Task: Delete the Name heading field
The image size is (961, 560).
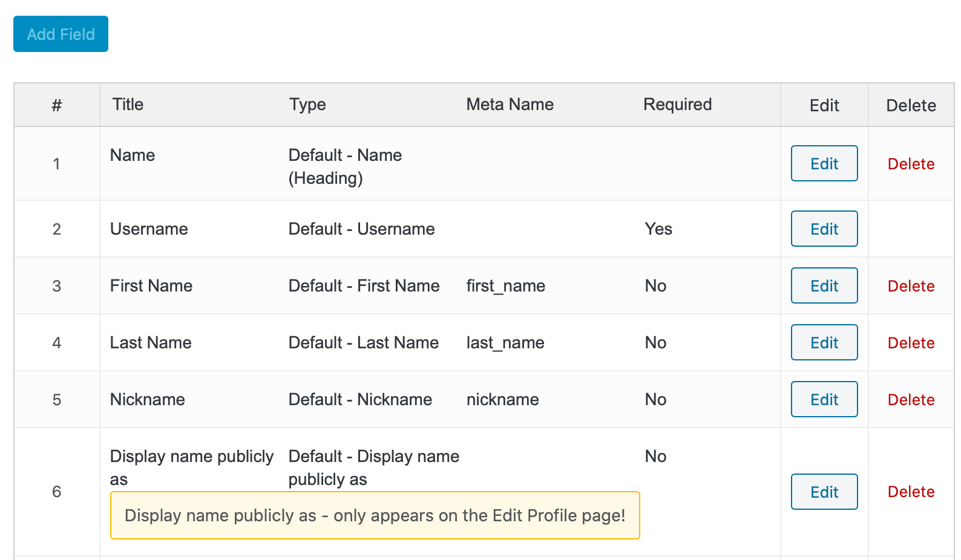Action: pos(911,164)
